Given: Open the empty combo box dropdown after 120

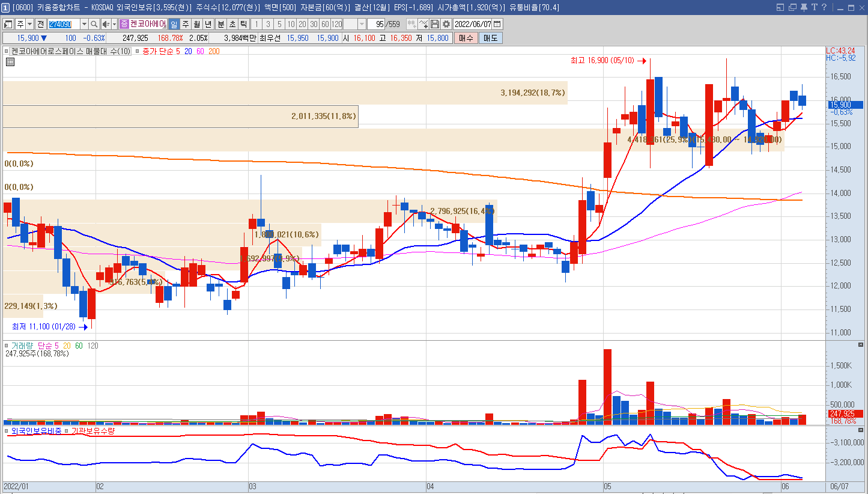Looking at the screenshot, I should point(362,24).
